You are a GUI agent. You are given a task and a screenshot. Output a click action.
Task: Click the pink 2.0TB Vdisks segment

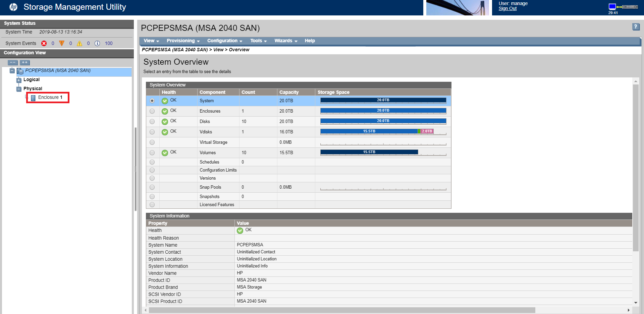pos(427,131)
